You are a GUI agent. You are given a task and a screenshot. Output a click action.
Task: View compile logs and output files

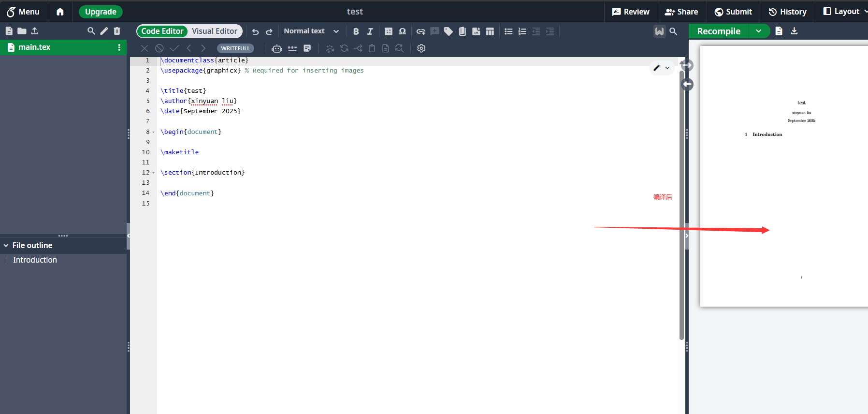tap(779, 31)
